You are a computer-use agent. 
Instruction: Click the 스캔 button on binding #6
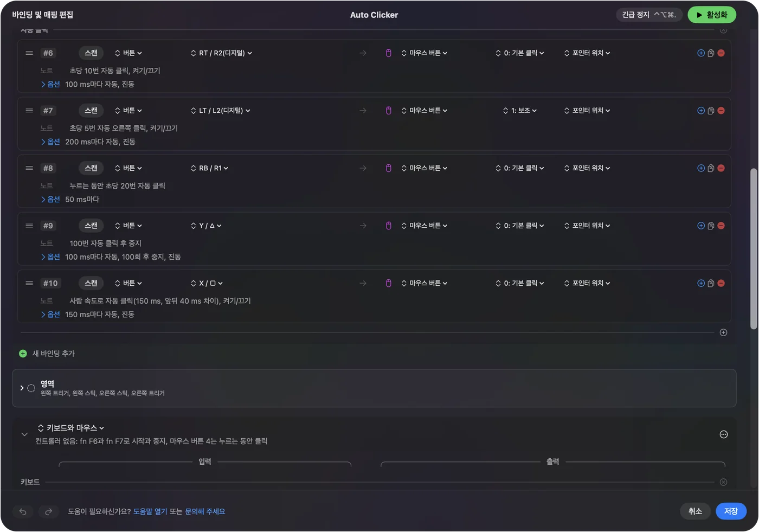91,53
